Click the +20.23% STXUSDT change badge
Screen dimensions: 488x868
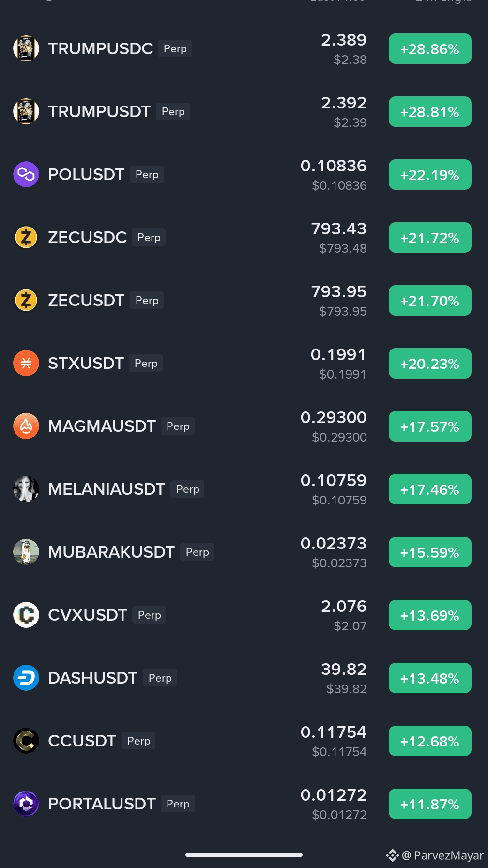[x=430, y=364]
